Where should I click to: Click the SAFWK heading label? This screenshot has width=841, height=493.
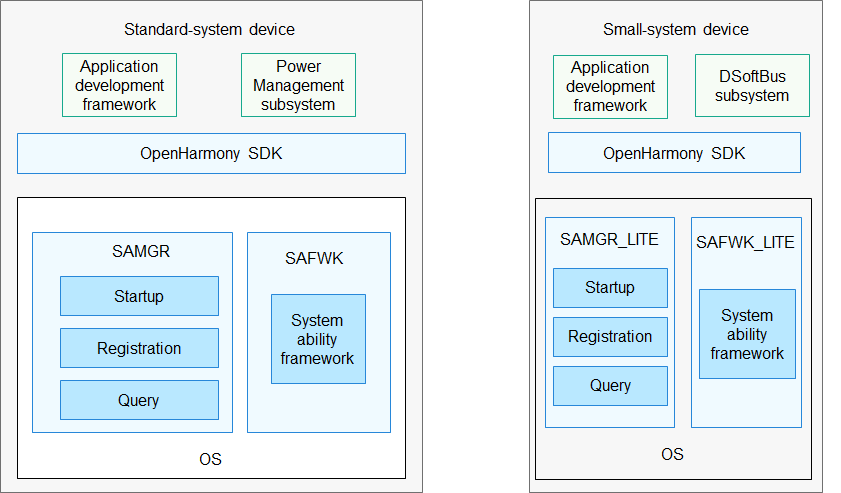317,258
